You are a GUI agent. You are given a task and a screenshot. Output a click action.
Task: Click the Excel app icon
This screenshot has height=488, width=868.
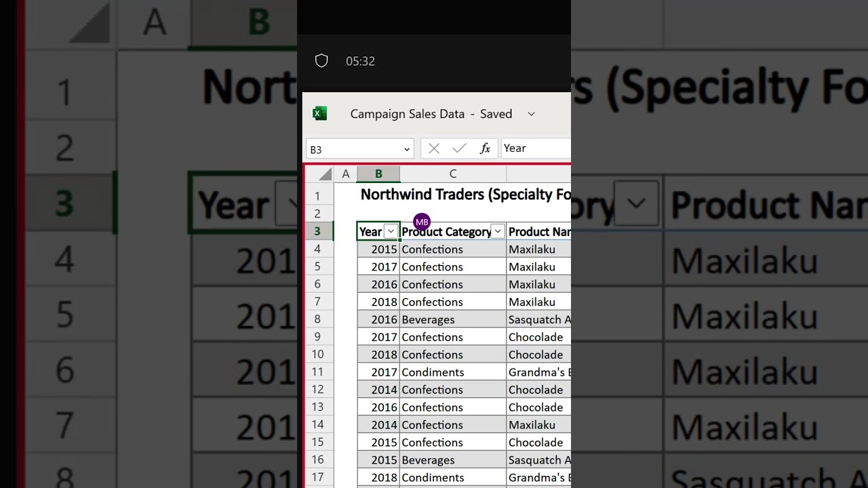319,114
